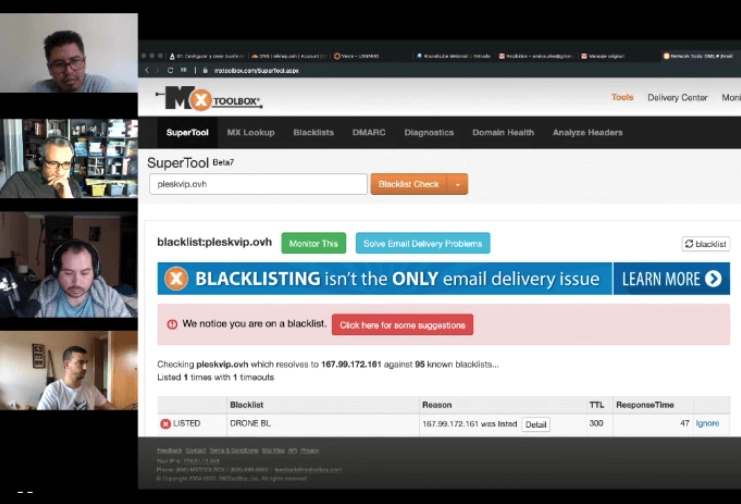Click the refresh blacklist button

(705, 244)
